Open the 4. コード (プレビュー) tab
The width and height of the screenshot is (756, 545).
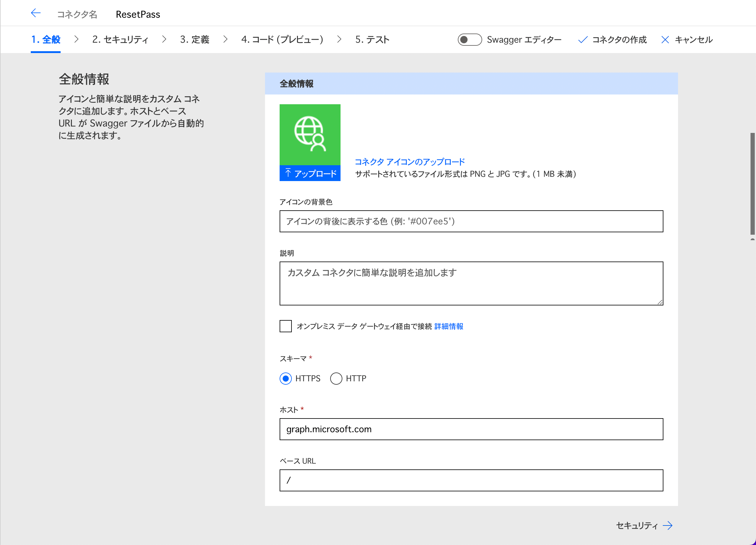click(x=282, y=40)
